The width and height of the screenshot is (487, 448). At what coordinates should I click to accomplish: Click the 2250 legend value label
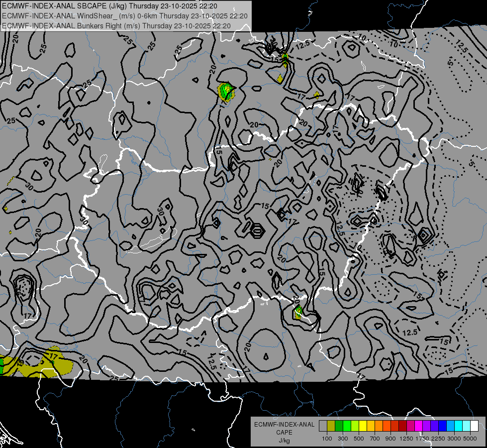pyautogui.click(x=438, y=439)
